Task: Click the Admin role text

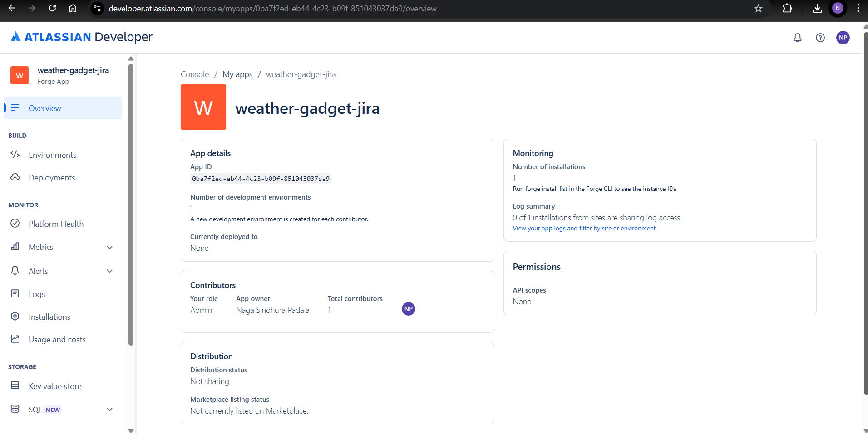Action: pos(201,310)
